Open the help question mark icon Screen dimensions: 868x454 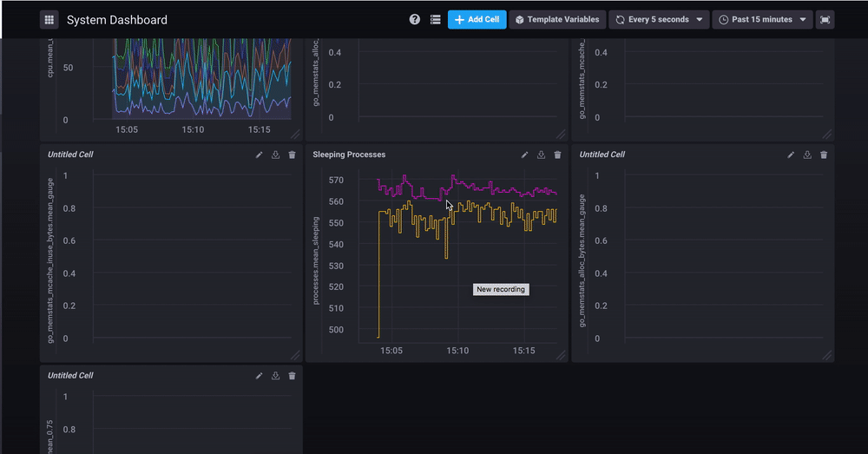tap(415, 19)
